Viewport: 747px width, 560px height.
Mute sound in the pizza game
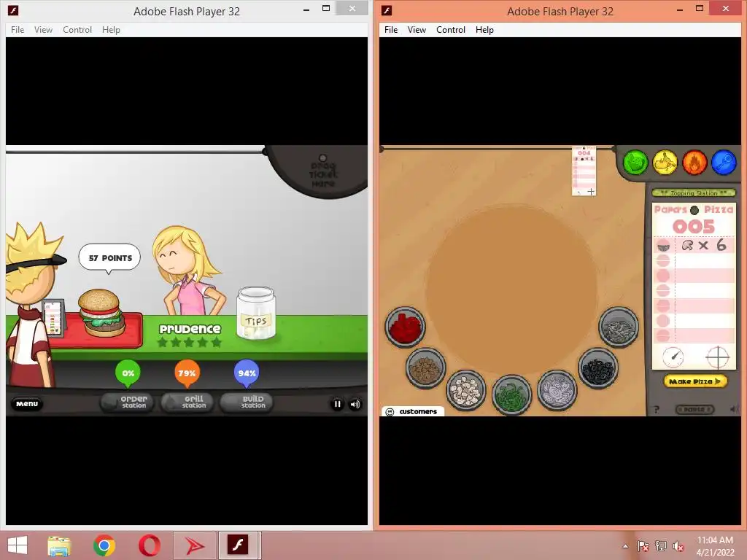[x=734, y=409]
